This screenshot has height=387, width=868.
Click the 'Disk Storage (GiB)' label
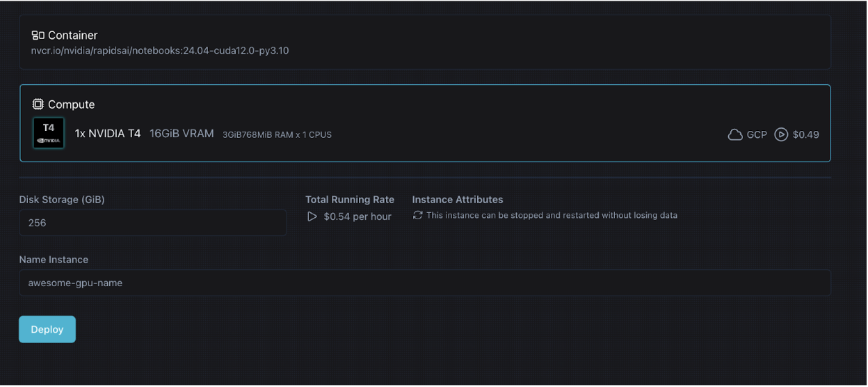(x=62, y=200)
